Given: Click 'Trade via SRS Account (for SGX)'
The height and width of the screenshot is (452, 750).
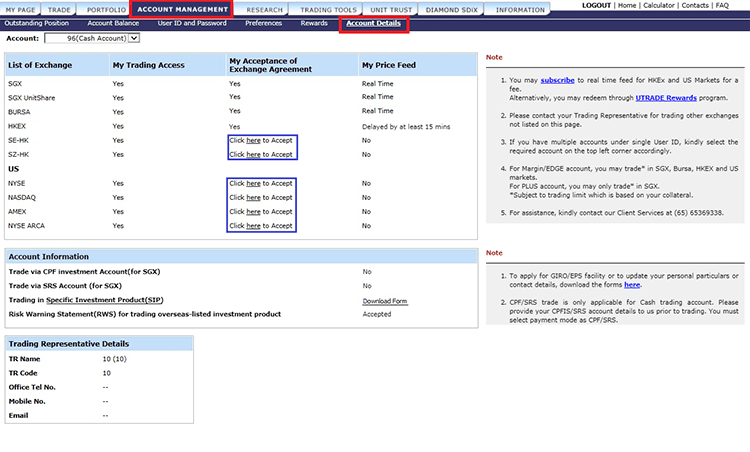Looking at the screenshot, I should pyautogui.click(x=65, y=286).
